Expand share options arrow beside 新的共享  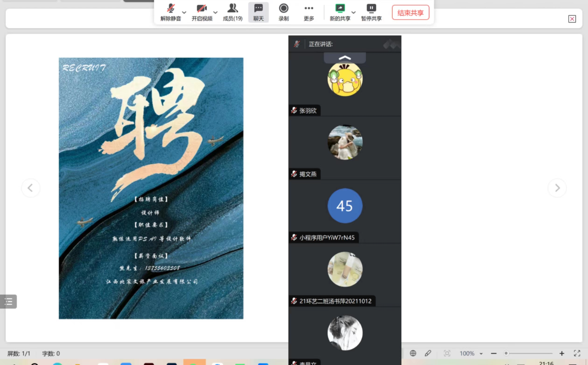point(354,12)
